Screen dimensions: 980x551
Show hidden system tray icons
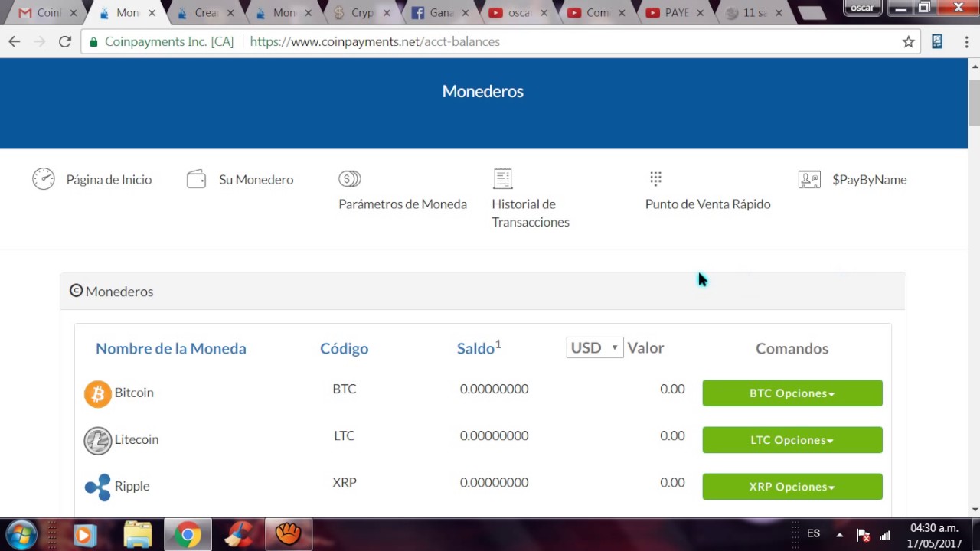(840, 534)
